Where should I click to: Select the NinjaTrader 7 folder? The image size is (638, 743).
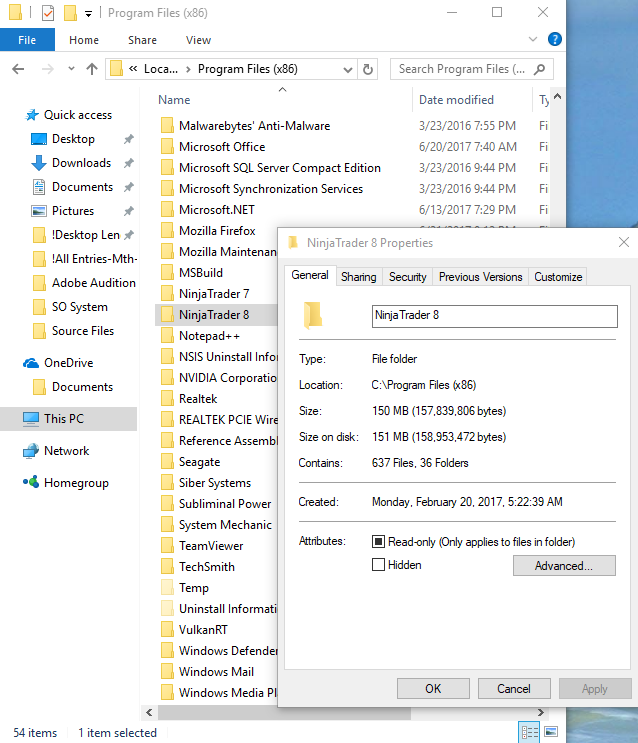[x=214, y=294]
